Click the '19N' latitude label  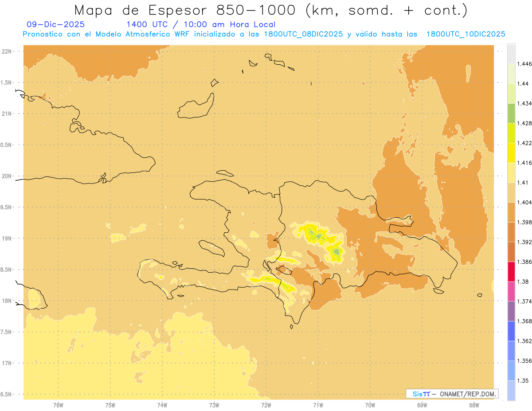tap(7, 238)
